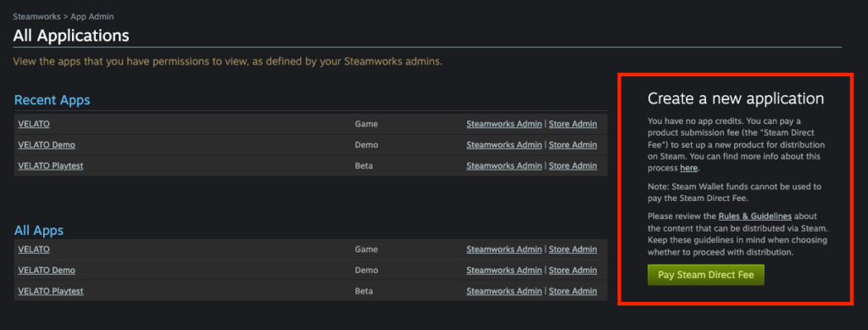Viewport: 868px width, 330px height.
Task: Open Steamworks Admin for VELATO Demo in All Apps
Action: click(x=504, y=271)
